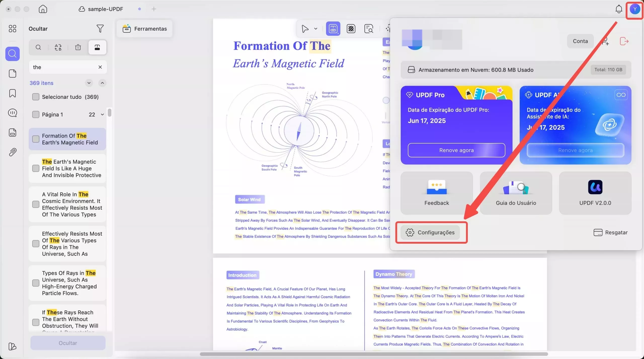644x359 pixels.
Task: Open notifications bell icon
Action: [619, 9]
